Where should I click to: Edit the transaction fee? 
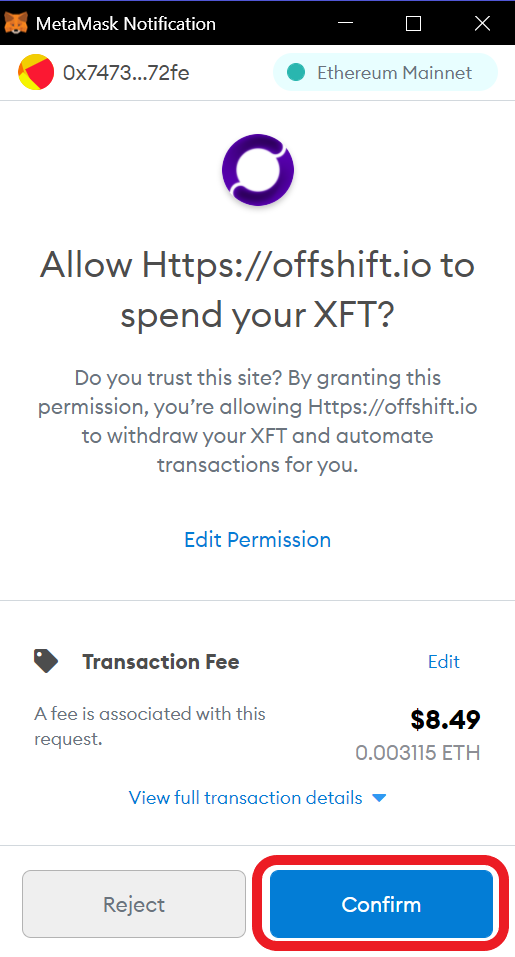[444, 662]
